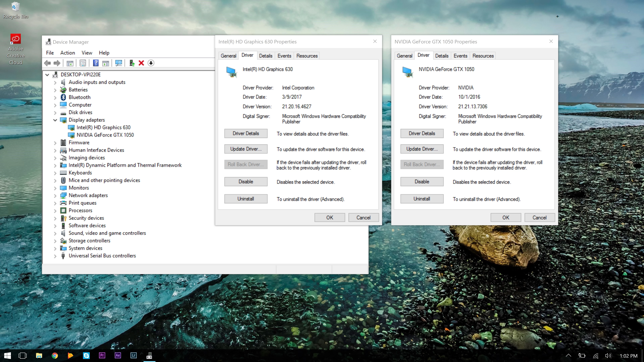Viewport: 644px width, 362px height.
Task: Click the red X Uninstall device toolbar icon
Action: (141, 63)
